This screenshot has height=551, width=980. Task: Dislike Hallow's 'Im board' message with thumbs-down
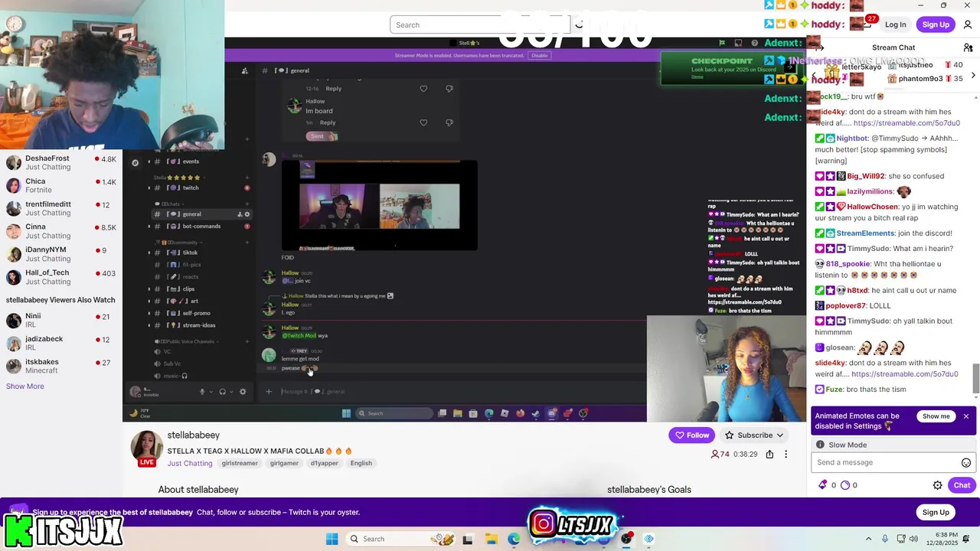[449, 122]
